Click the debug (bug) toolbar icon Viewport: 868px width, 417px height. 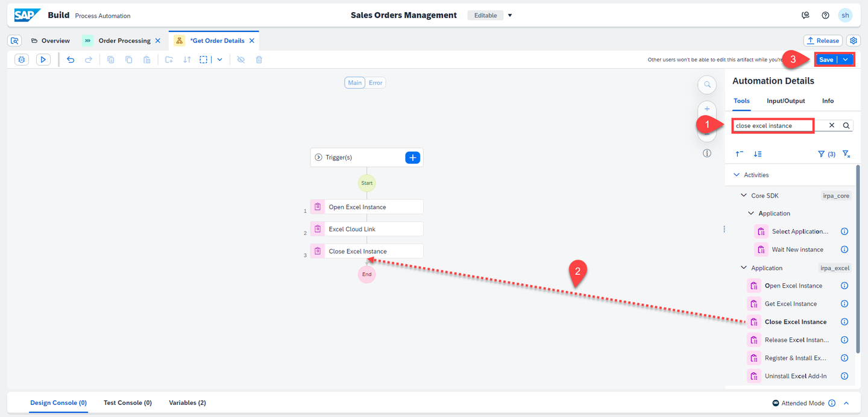tap(21, 60)
